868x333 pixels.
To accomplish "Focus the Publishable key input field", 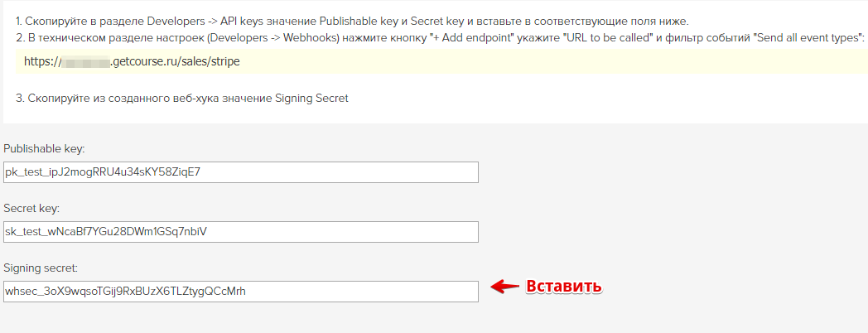I will point(241,172).
